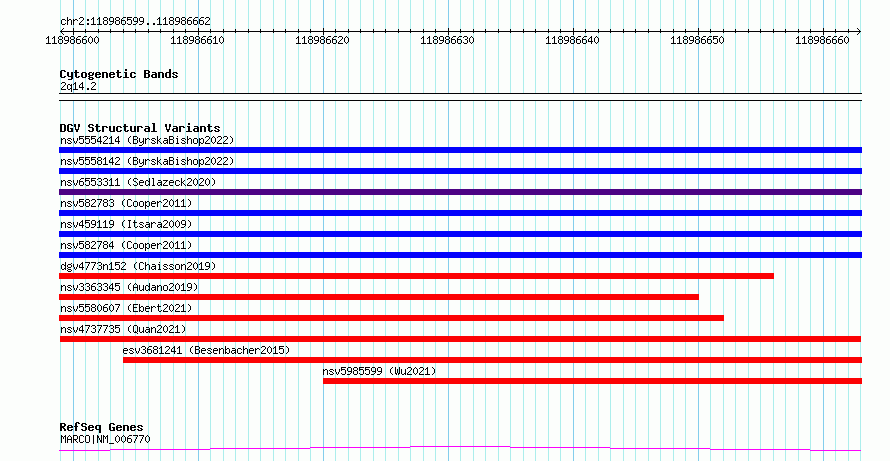Click the red bar for nsv5985599
The height and width of the screenshot is (461, 890).
tap(593, 381)
